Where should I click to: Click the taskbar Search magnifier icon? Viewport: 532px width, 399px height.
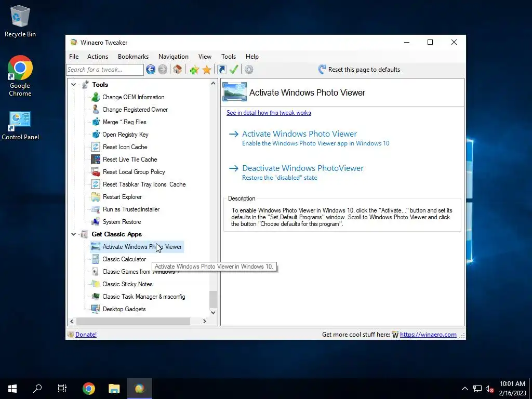[x=37, y=389]
